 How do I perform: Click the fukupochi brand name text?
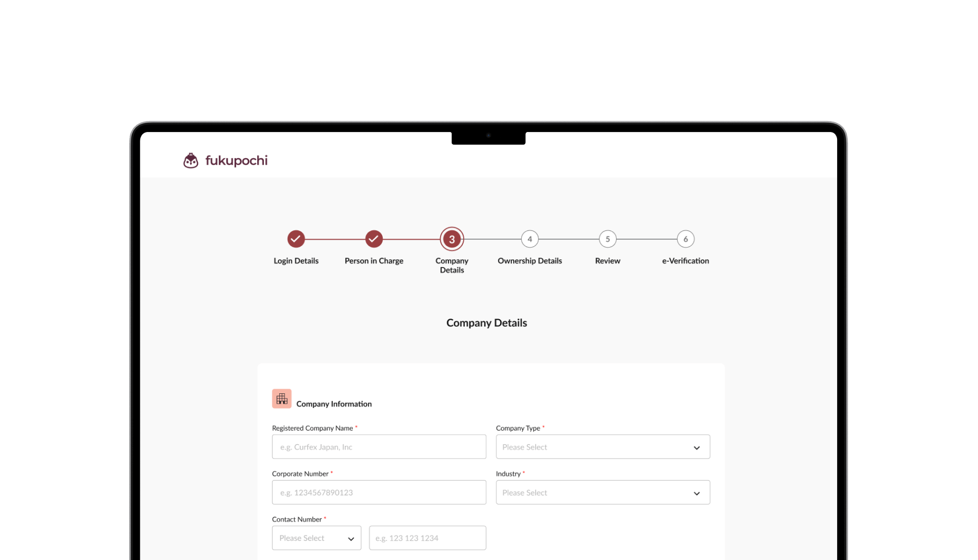click(x=236, y=160)
